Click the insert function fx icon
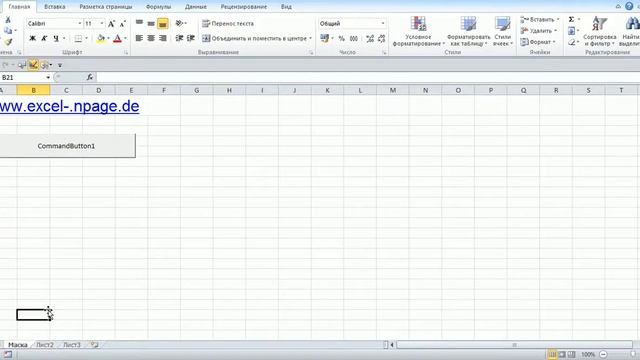640x360 pixels. click(90, 77)
